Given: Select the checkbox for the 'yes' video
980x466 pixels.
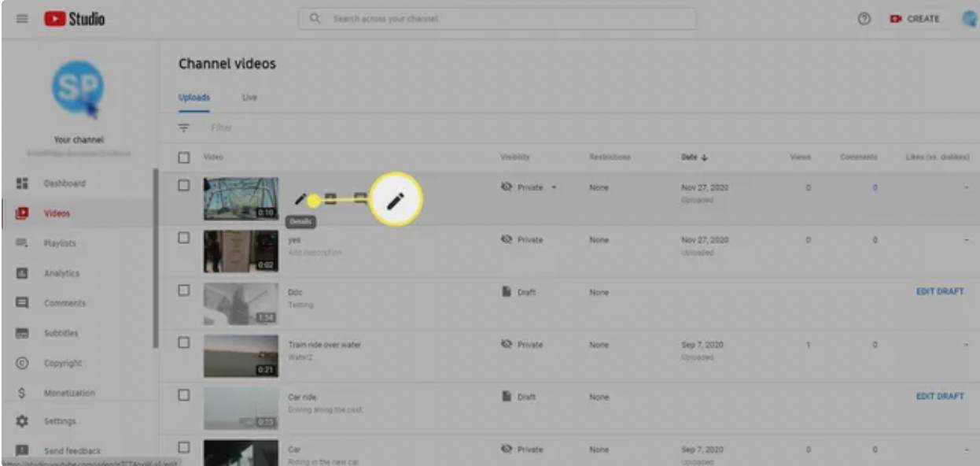Looking at the screenshot, I should pos(184,239).
